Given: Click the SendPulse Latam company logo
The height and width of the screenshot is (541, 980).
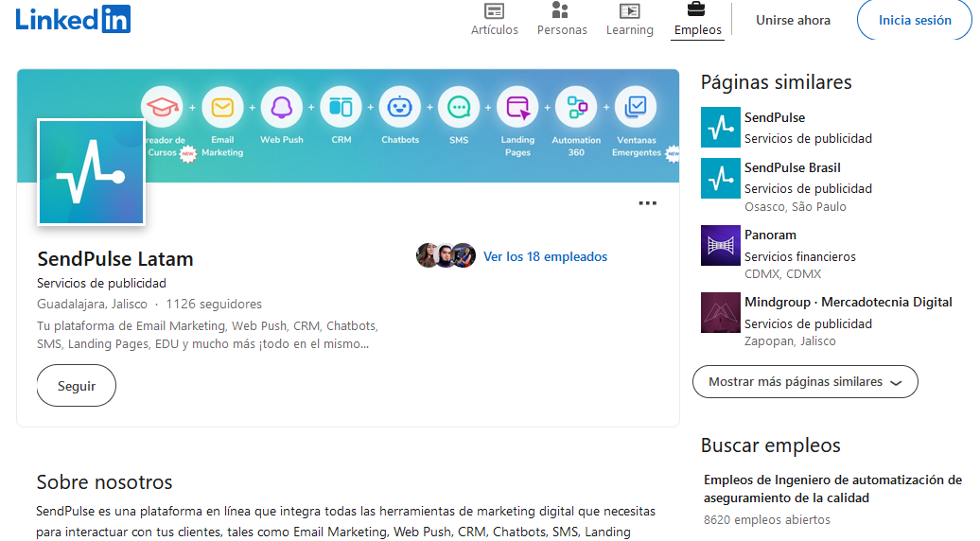Looking at the screenshot, I should [x=91, y=172].
